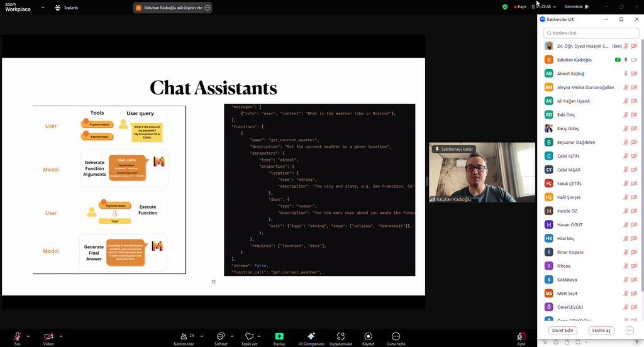
Task: Click the screenshot capture icon in the chat bar
Action: (577, 342)
